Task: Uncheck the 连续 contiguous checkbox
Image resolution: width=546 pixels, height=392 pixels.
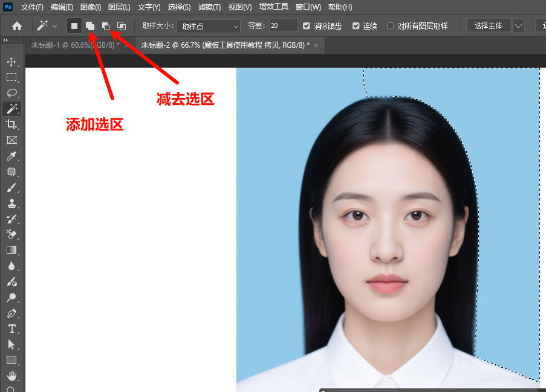Action: [x=356, y=26]
